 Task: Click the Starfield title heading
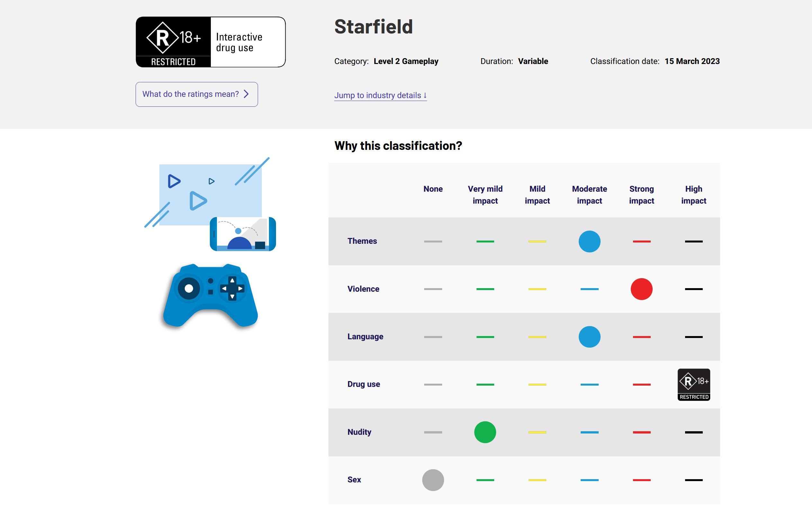click(x=373, y=27)
